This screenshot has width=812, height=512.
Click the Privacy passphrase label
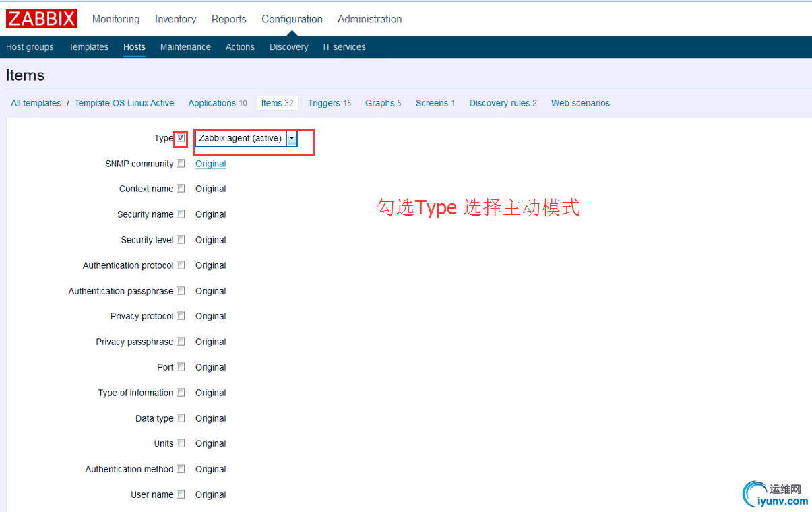[x=135, y=342]
